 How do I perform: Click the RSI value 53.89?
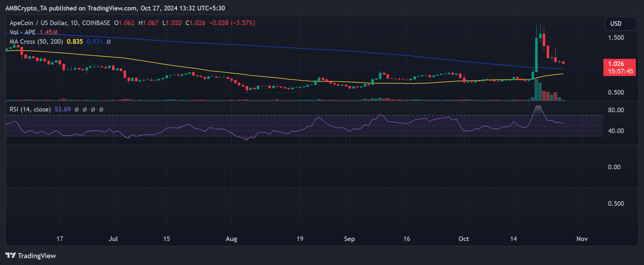click(x=62, y=109)
